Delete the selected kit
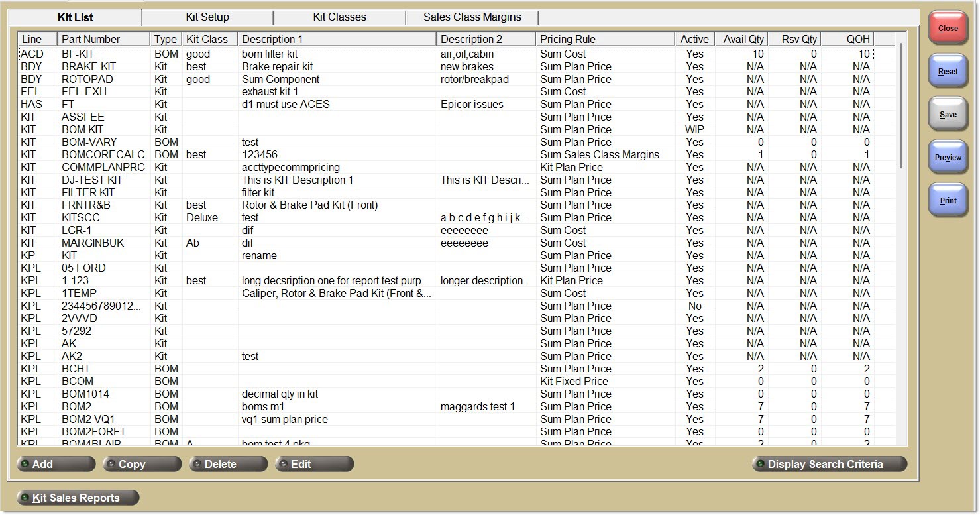The image size is (980, 515). pos(228,464)
